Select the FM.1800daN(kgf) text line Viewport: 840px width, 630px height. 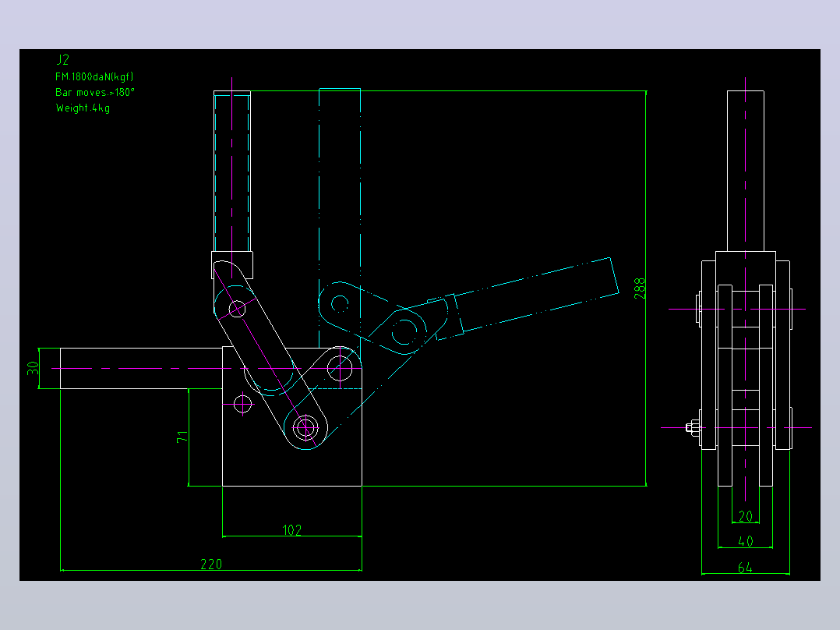click(x=94, y=76)
